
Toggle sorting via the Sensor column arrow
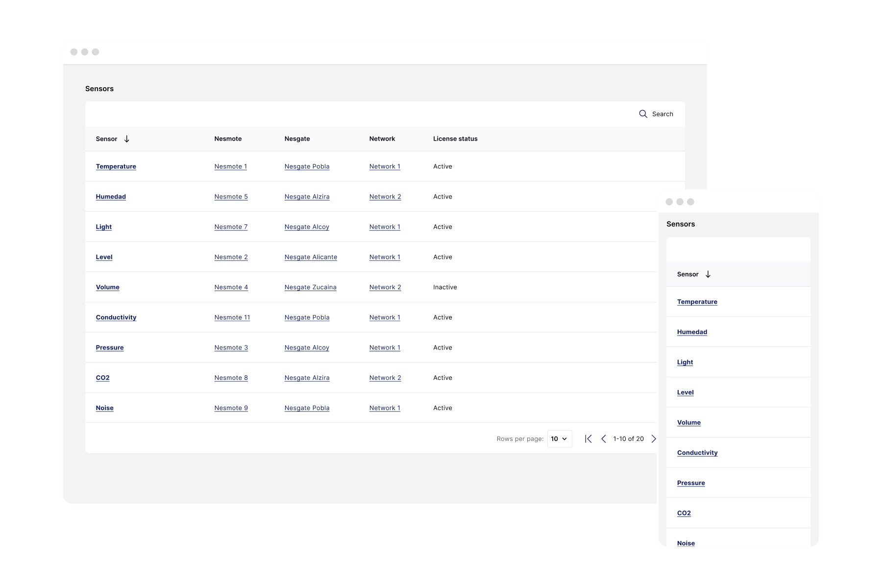pos(127,139)
